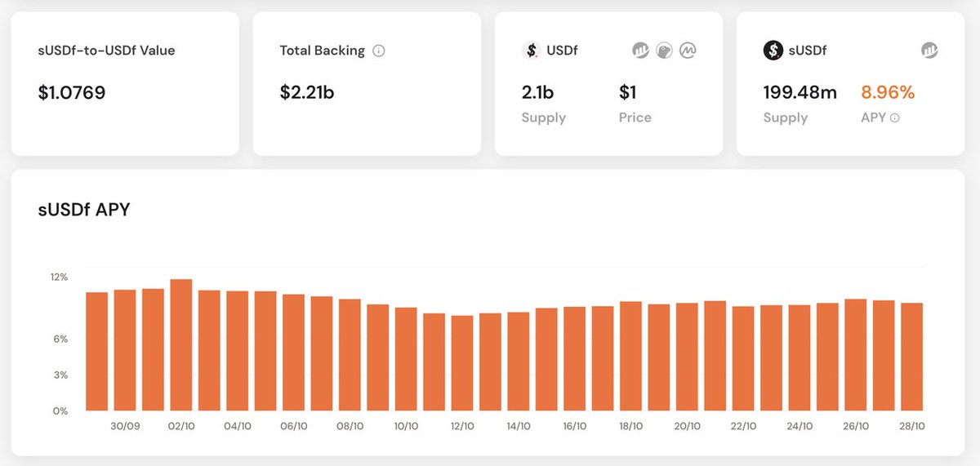Open the CoinMarketCap icon in USDf card

pyautogui.click(x=688, y=51)
